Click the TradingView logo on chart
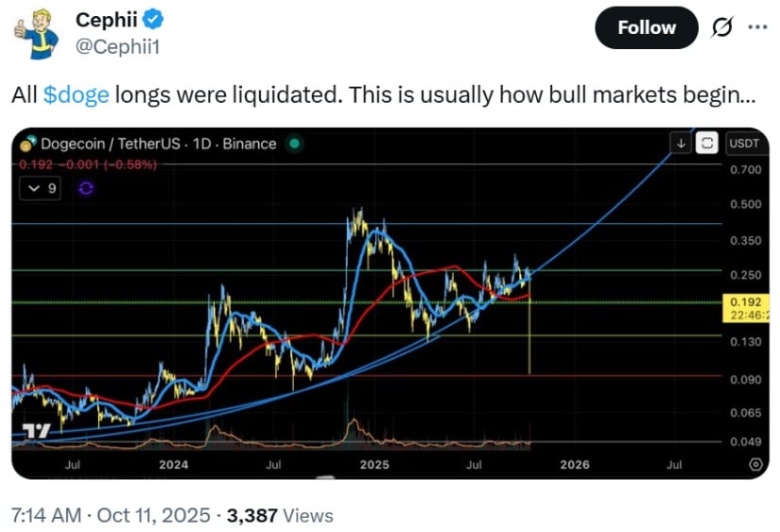This screenshot has width=780, height=532. (x=36, y=431)
